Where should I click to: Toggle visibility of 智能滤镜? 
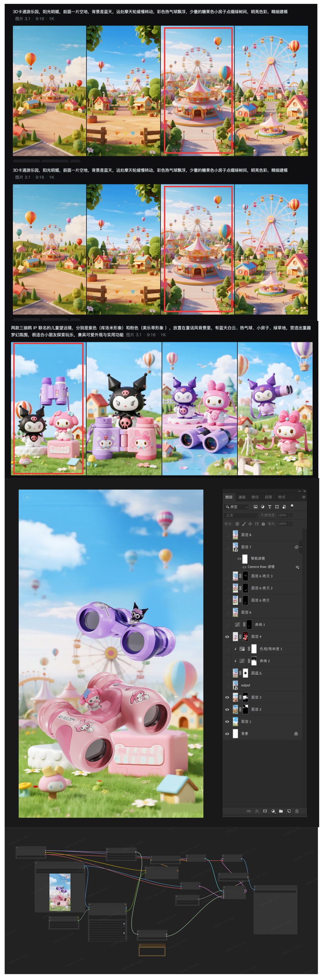pyautogui.click(x=239, y=558)
